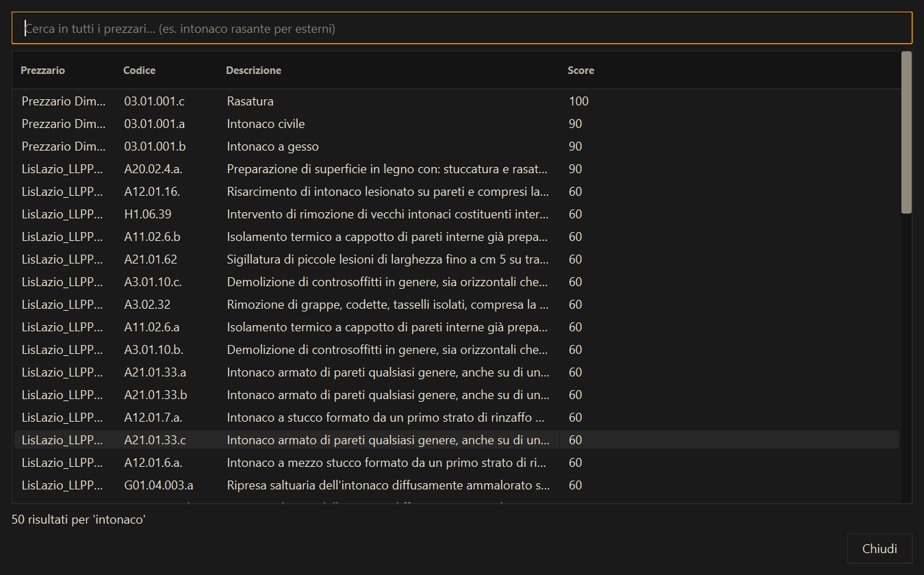Select row with code A11.02.6.a
Screen dimensions: 924x575
[457, 327]
